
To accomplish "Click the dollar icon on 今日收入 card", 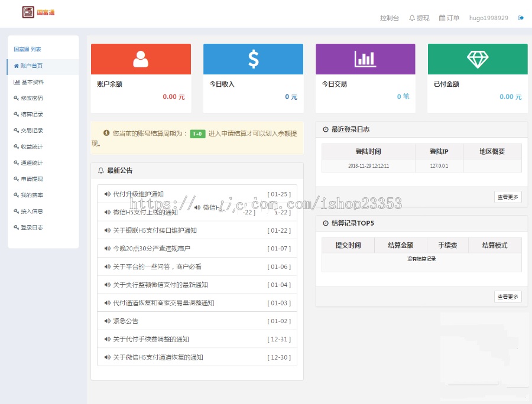I will tap(253, 58).
